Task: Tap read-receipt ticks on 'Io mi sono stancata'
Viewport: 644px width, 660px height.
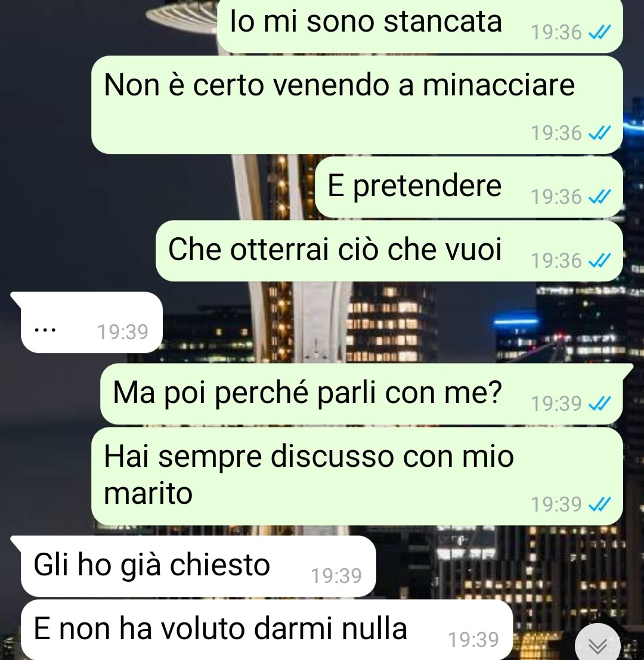Action: tap(599, 32)
